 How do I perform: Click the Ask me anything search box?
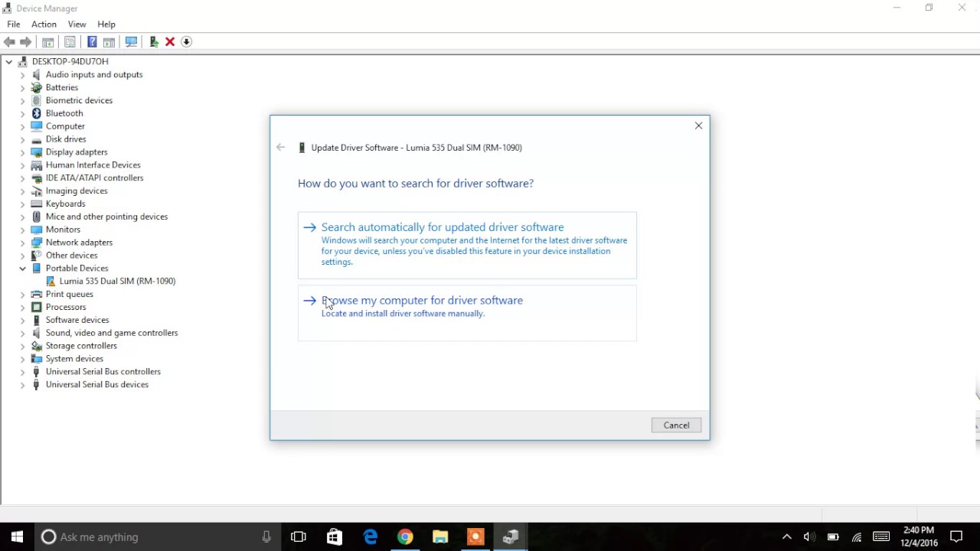157,537
